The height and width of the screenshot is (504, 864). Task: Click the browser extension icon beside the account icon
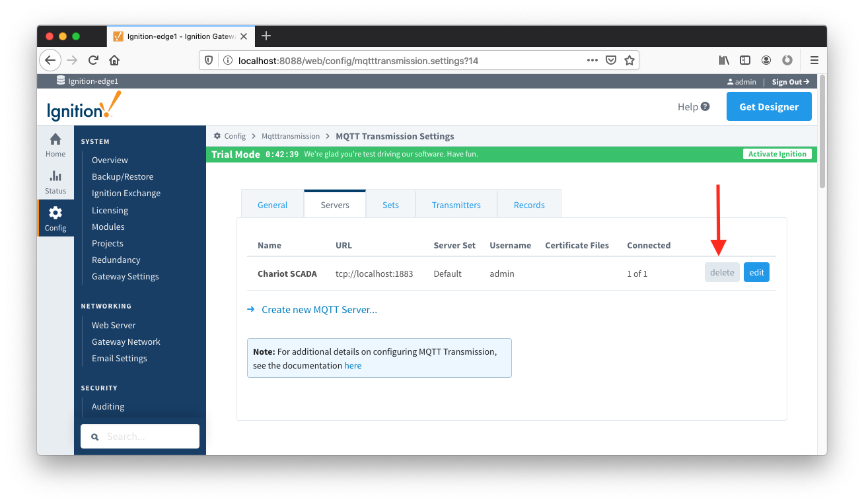pyautogui.click(x=787, y=60)
